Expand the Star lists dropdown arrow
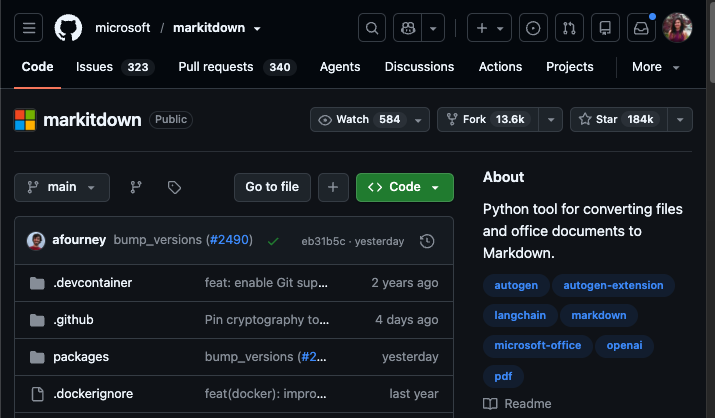 tap(680, 119)
